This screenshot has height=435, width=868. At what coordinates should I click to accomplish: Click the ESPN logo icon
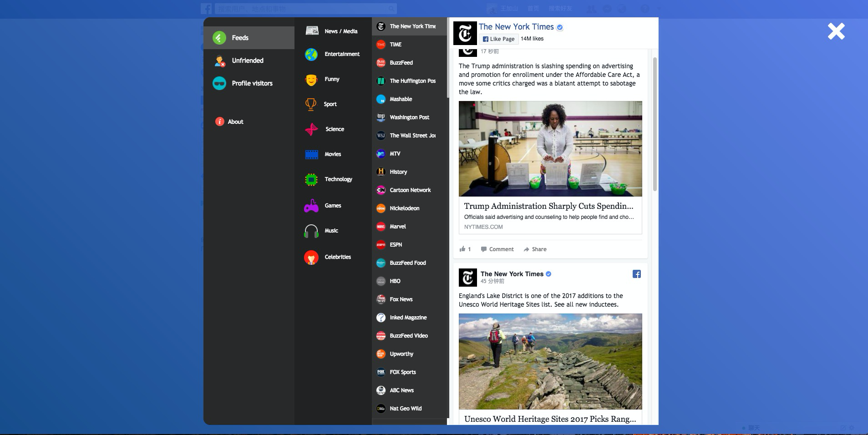381,245
